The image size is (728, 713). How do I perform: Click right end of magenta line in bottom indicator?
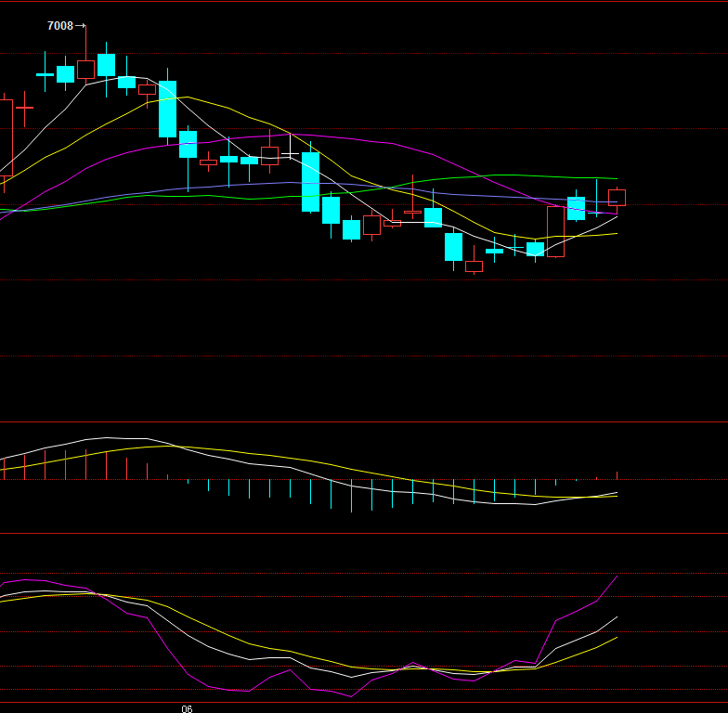tap(617, 577)
